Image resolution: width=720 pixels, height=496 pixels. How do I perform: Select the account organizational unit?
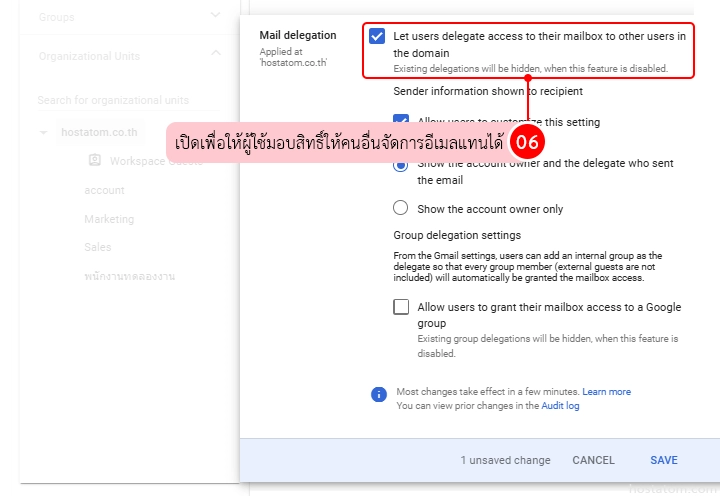(x=104, y=190)
